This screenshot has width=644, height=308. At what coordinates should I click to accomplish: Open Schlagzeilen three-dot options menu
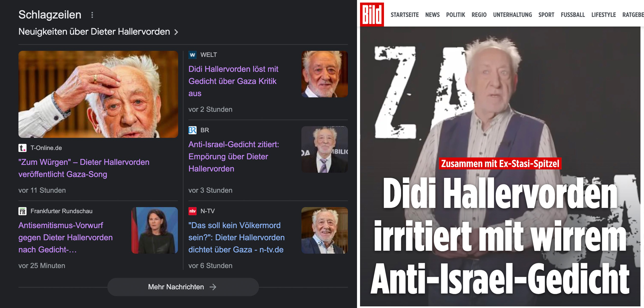coord(92,15)
